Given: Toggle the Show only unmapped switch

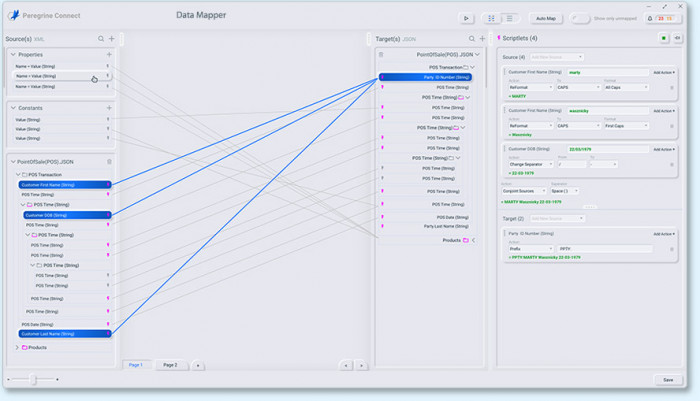Looking at the screenshot, I should tap(580, 18).
